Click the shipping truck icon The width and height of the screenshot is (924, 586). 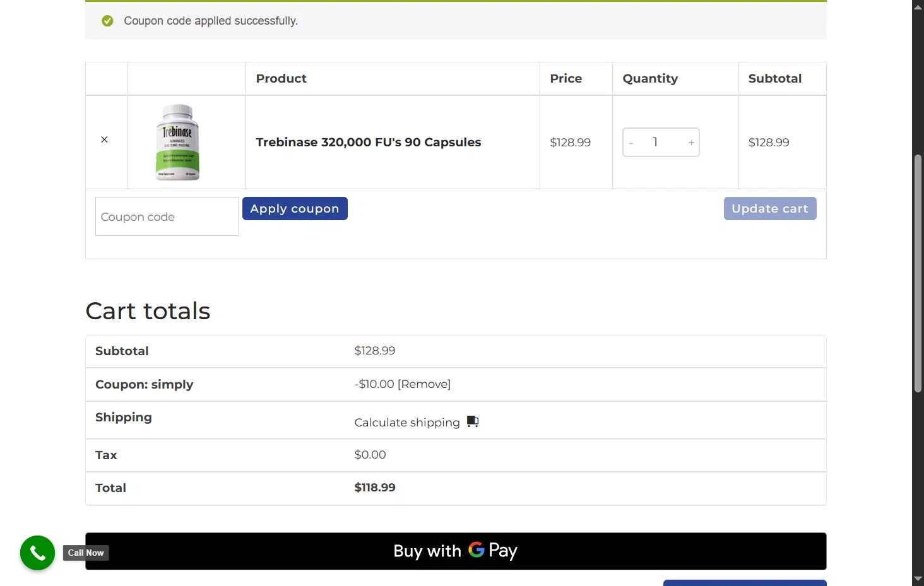[x=473, y=421]
